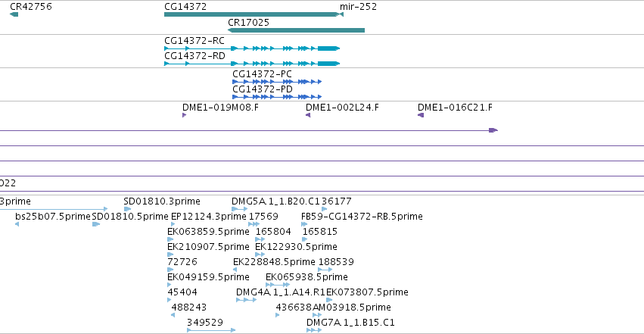The width and height of the screenshot is (644, 334).
Task: Select the CG14372 gene span bar
Action: coord(252,14)
